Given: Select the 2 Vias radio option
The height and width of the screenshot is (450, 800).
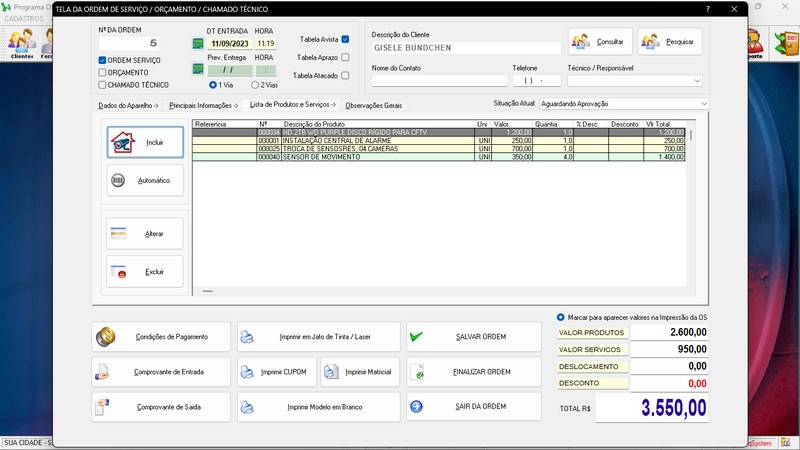Looking at the screenshot, I should pos(257,85).
